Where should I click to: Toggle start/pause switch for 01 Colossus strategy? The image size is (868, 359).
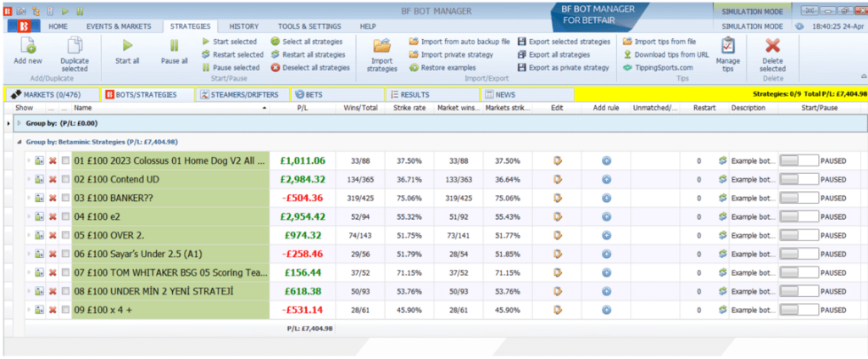pos(798,161)
